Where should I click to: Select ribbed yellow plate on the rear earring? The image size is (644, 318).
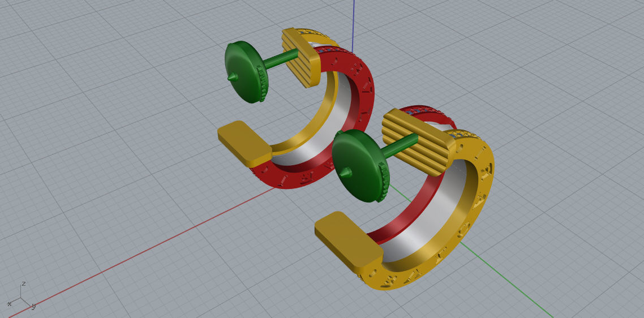point(300,58)
